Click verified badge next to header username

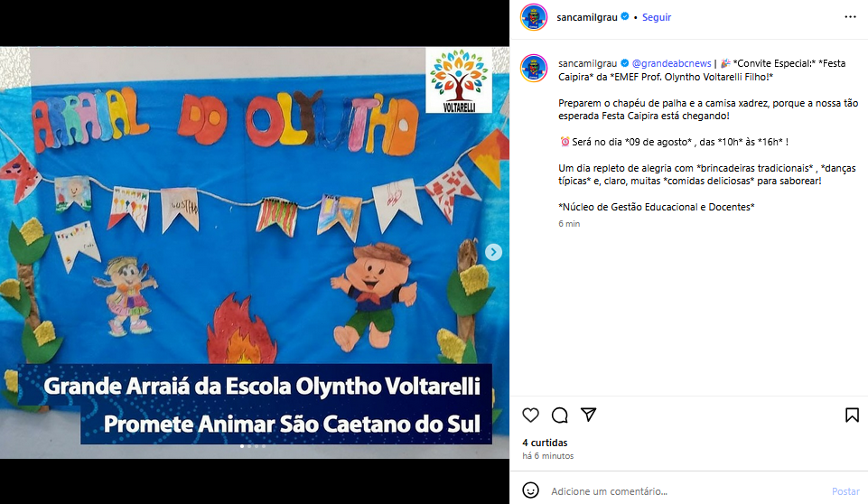pos(625,16)
